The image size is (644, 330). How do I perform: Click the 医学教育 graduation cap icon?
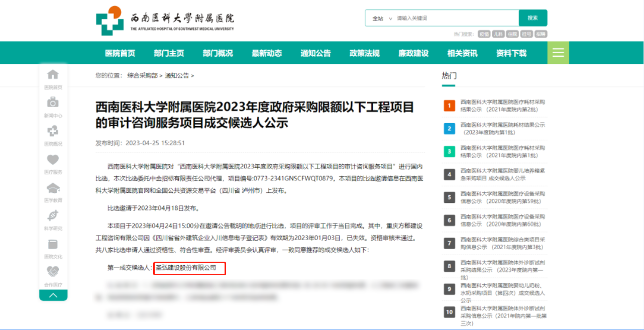53,188
